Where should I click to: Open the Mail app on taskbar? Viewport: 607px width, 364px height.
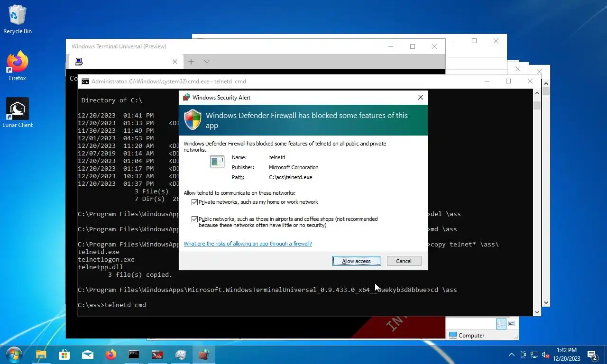[x=88, y=355]
